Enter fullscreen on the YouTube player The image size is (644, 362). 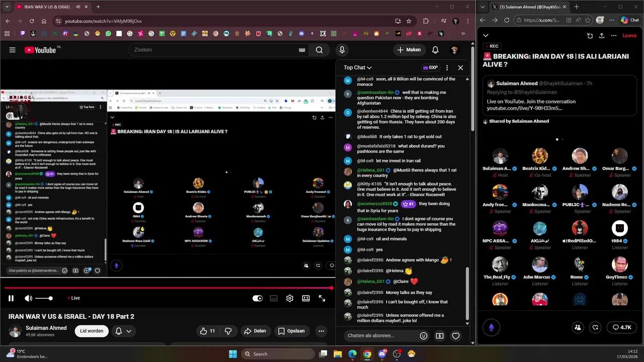click(322, 298)
